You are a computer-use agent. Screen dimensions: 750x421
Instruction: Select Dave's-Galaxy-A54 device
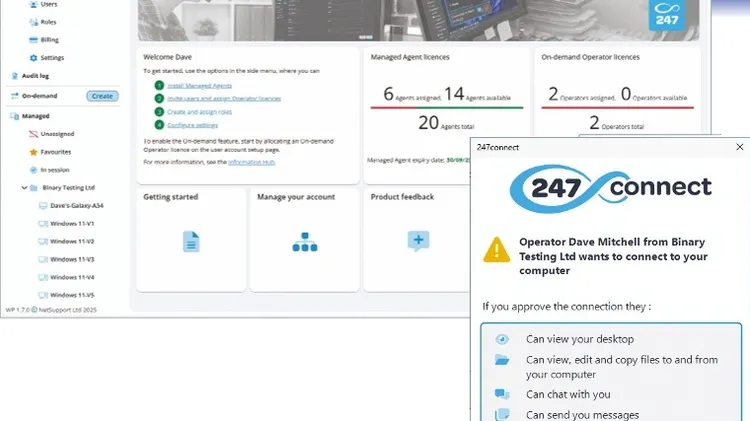[x=77, y=205]
